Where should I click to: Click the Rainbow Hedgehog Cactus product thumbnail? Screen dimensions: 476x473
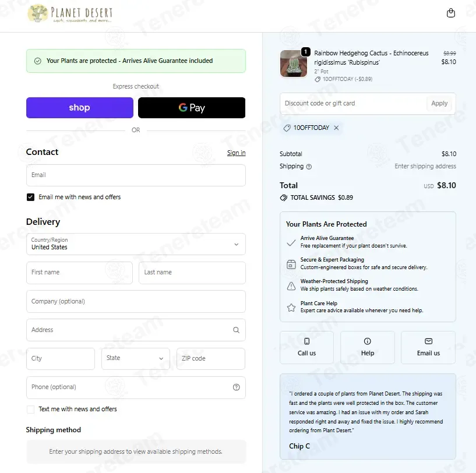[293, 63]
